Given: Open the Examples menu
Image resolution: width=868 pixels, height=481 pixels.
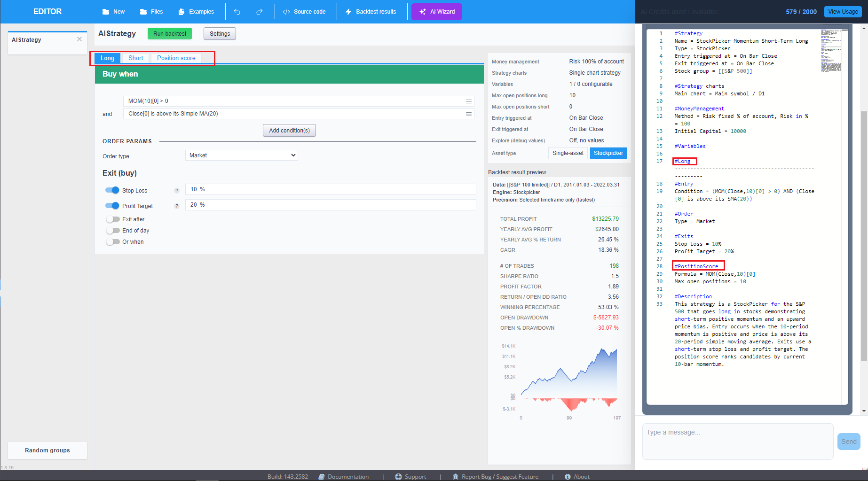Looking at the screenshot, I should 196,12.
